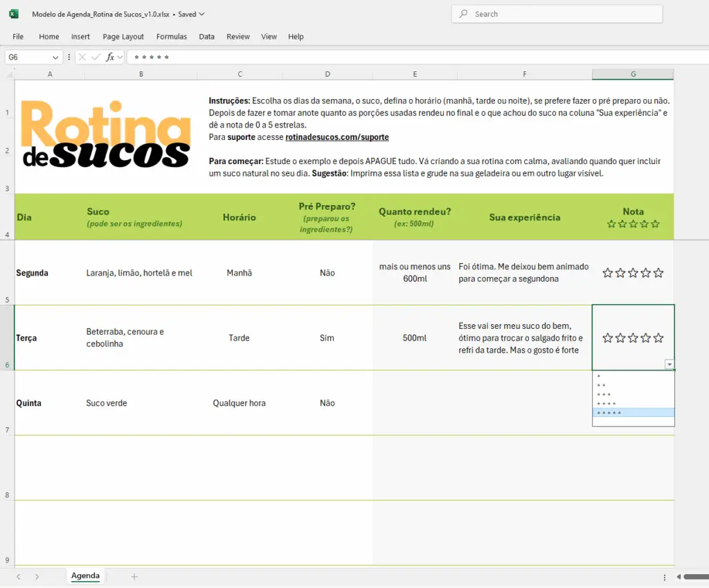This screenshot has width=709, height=588.
Task: Select column C header
Action: click(x=240, y=74)
